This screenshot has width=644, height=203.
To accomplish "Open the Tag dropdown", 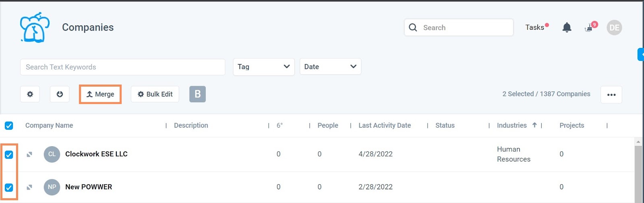I will [x=264, y=67].
